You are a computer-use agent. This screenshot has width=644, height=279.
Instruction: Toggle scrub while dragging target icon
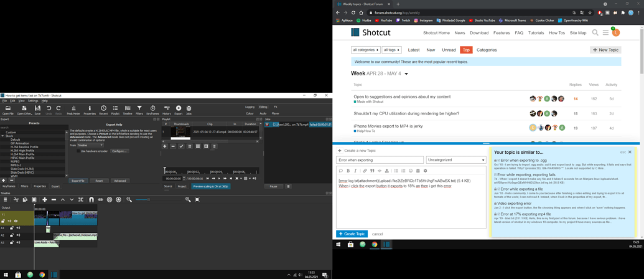pyautogui.click(x=110, y=199)
